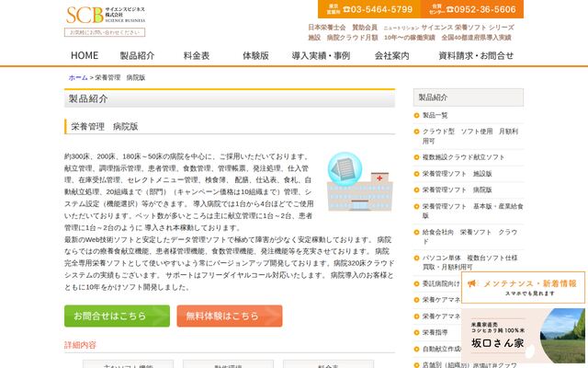Click the 栄養管理 病院版 breadcrumb text

[x=120, y=77]
